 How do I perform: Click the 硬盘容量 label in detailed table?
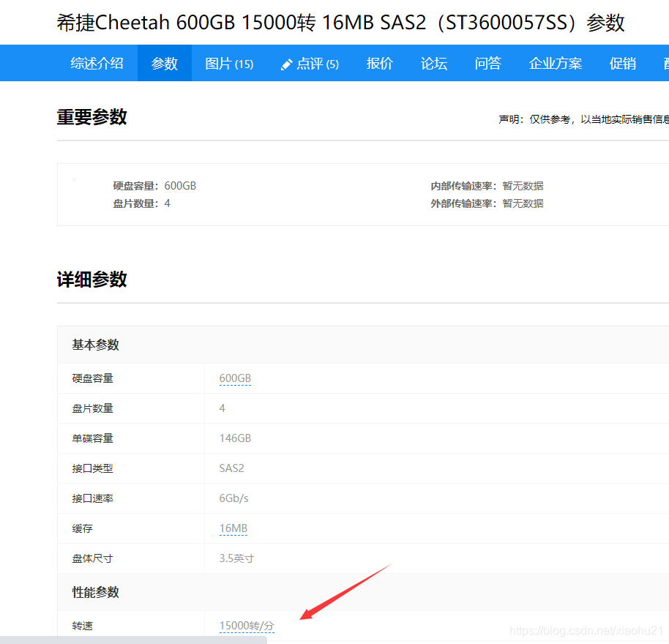pyautogui.click(x=92, y=378)
